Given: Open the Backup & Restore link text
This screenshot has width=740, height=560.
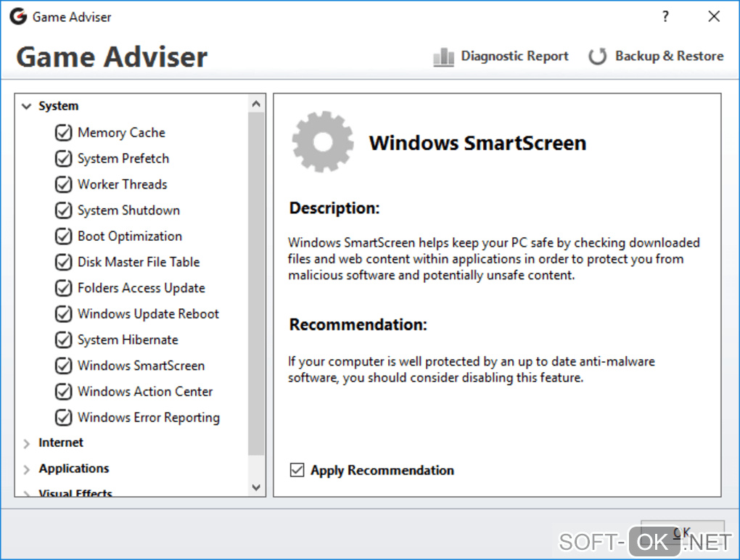Looking at the screenshot, I should (x=669, y=56).
